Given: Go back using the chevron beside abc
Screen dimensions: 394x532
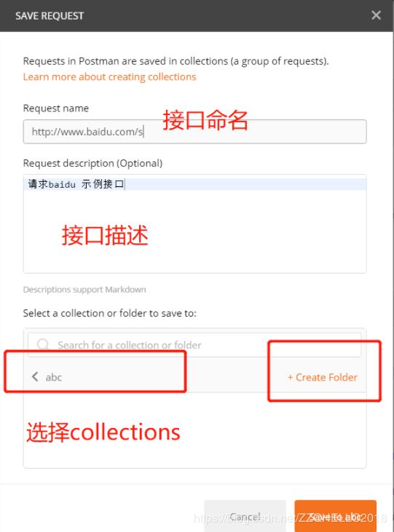Looking at the screenshot, I should tap(35, 376).
